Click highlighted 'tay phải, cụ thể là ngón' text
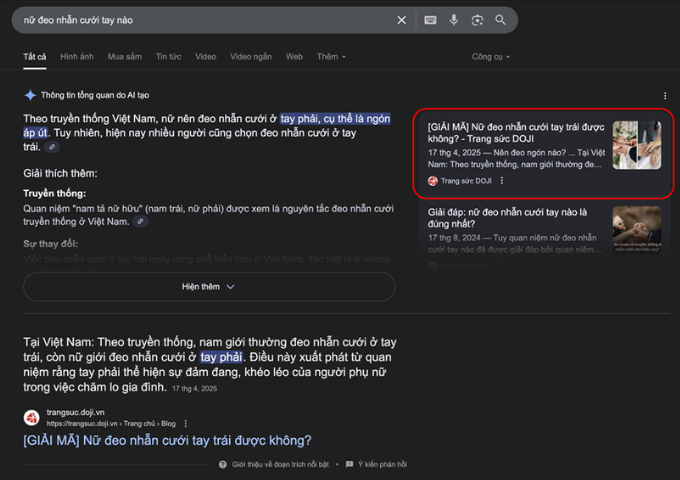Viewport: 680px width, 480px height. click(335, 119)
